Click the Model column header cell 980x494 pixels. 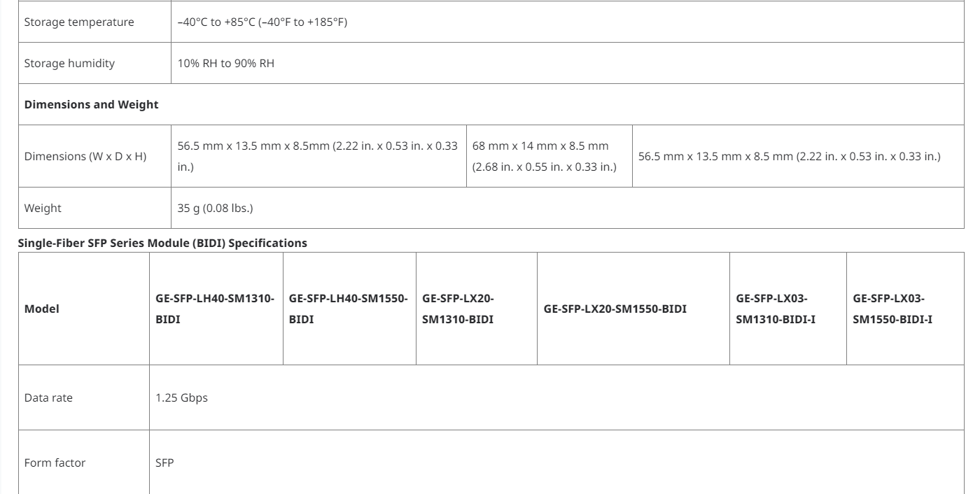42,309
